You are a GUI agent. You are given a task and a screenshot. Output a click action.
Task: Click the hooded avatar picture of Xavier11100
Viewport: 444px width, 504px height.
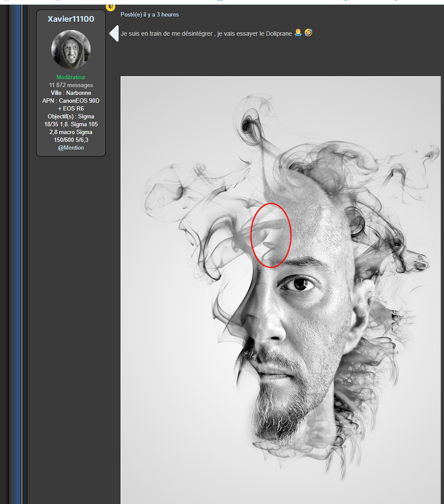71,49
